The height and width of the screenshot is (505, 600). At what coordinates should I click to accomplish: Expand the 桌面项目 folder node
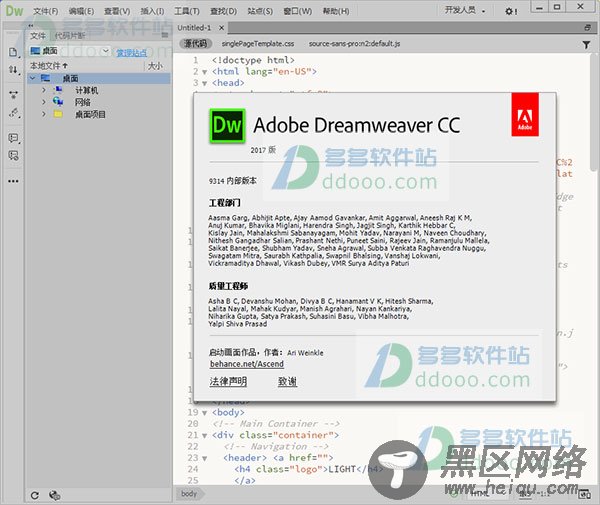tap(44, 114)
